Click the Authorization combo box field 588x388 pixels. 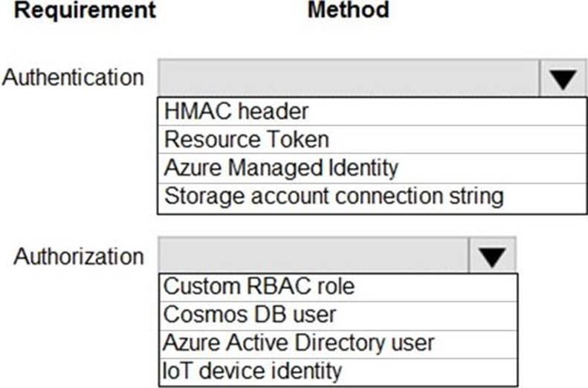coord(313,257)
